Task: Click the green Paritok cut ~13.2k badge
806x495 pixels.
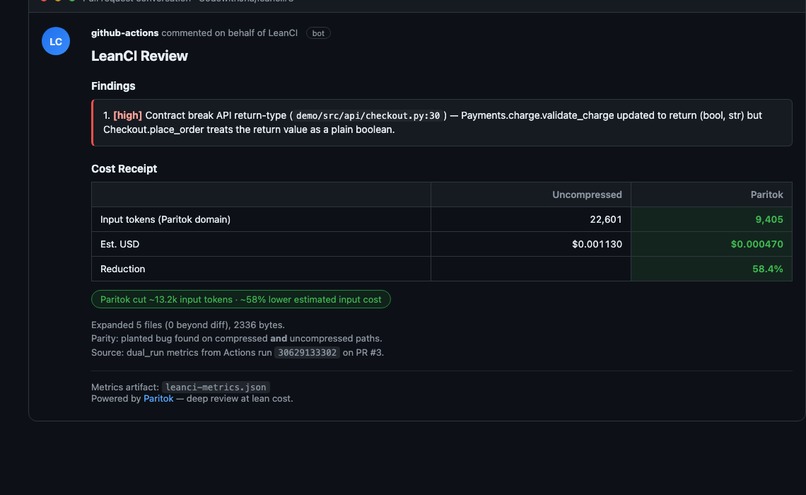Action: pyautogui.click(x=241, y=300)
